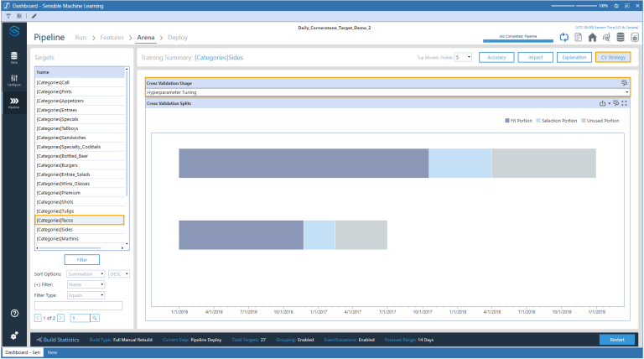
Task: Open the DESC sort order dropdown
Action: [x=119, y=274]
